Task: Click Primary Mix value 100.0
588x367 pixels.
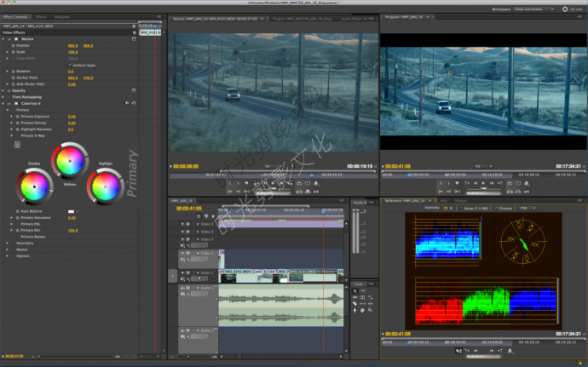Action: tap(72, 230)
